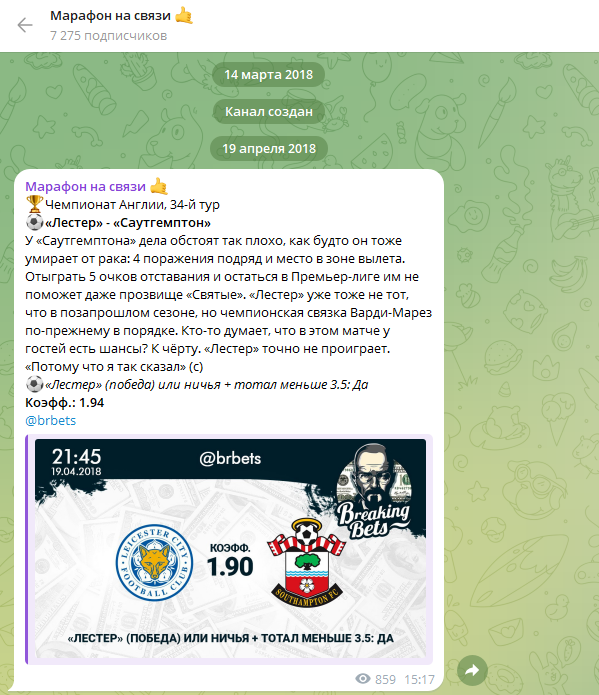This screenshot has height=695, width=599.
Task: Click the hand emoji in the channel header
Action: pyautogui.click(x=184, y=16)
